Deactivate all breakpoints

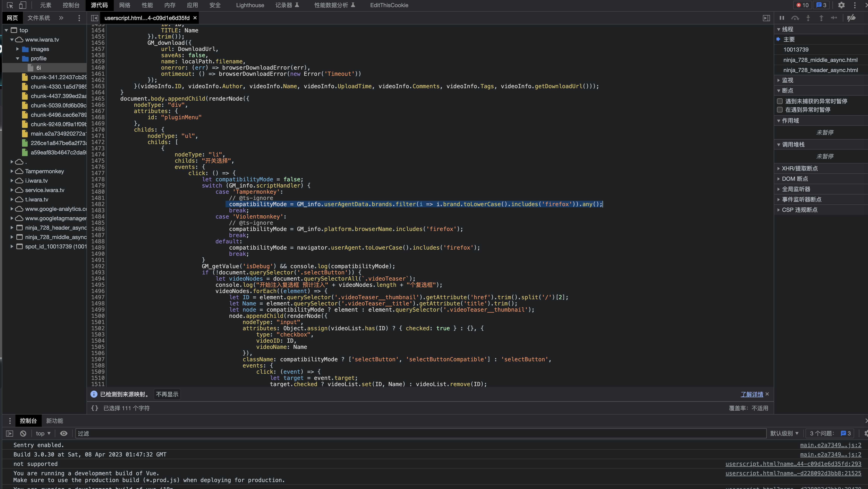point(852,18)
